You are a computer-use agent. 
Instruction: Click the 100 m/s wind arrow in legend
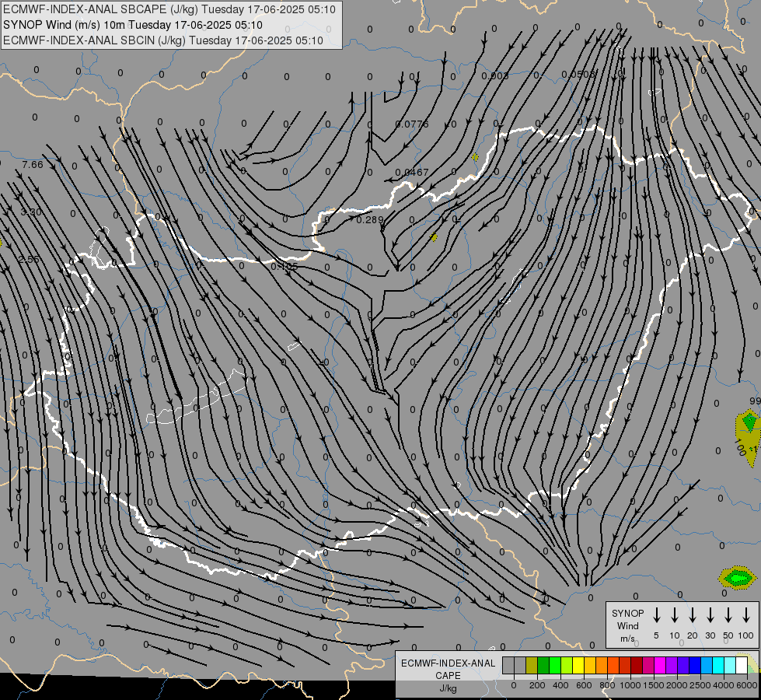click(x=746, y=615)
